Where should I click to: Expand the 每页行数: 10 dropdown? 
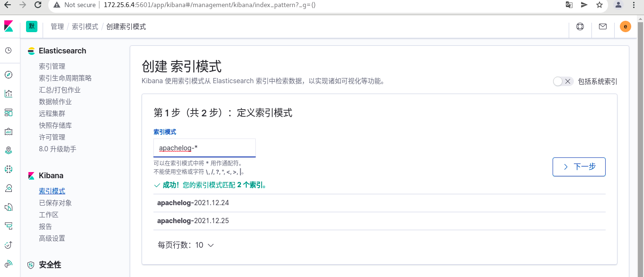click(186, 245)
